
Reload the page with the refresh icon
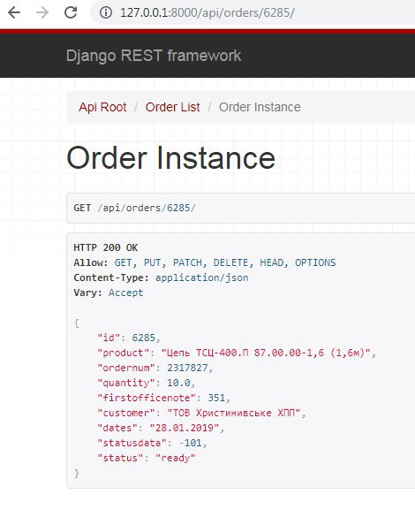pos(71,13)
